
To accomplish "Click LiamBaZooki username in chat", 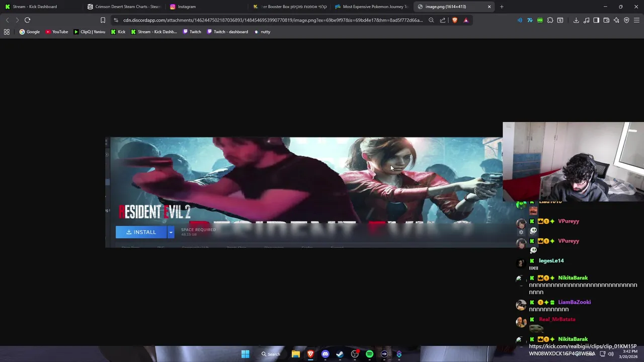I will pyautogui.click(x=574, y=302).
